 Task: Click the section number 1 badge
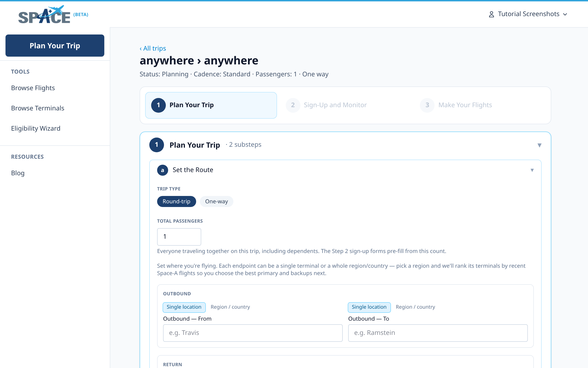157,145
